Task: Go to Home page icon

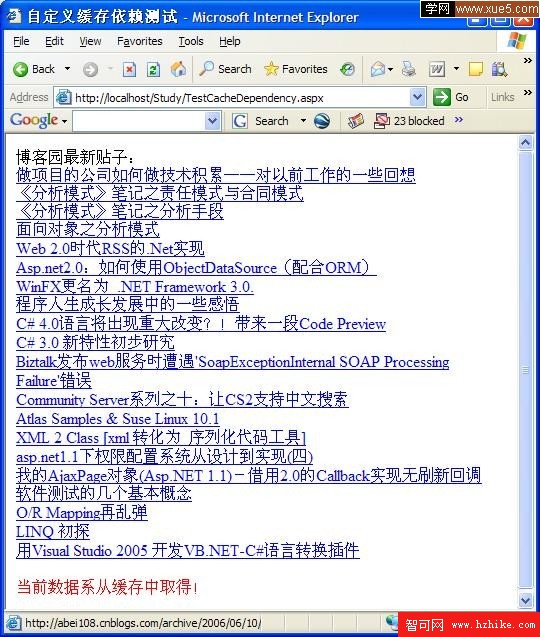Action: pos(178,69)
